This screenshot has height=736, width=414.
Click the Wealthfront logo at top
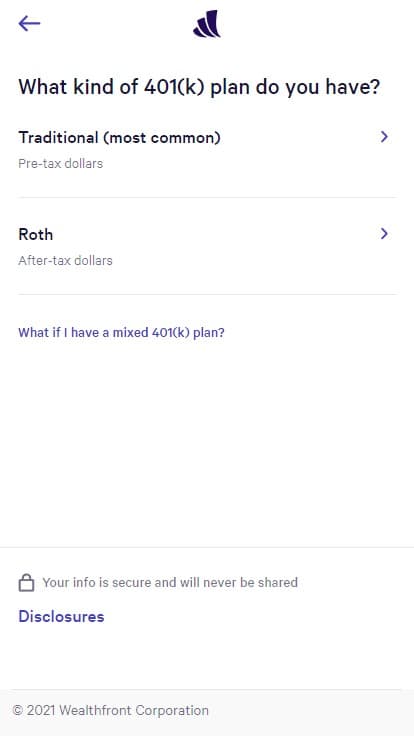coord(207,23)
